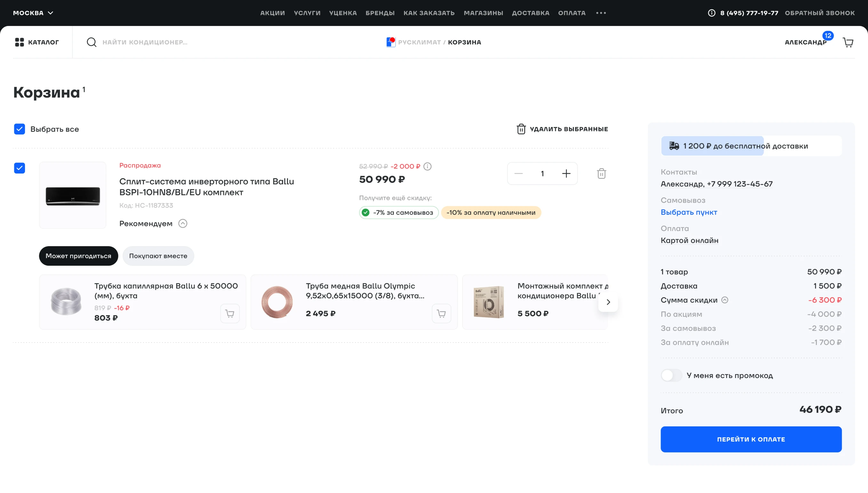Collapse the Сумма скидки breakdown
Image resolution: width=868 pixels, height=493 pixels.
coord(725,300)
